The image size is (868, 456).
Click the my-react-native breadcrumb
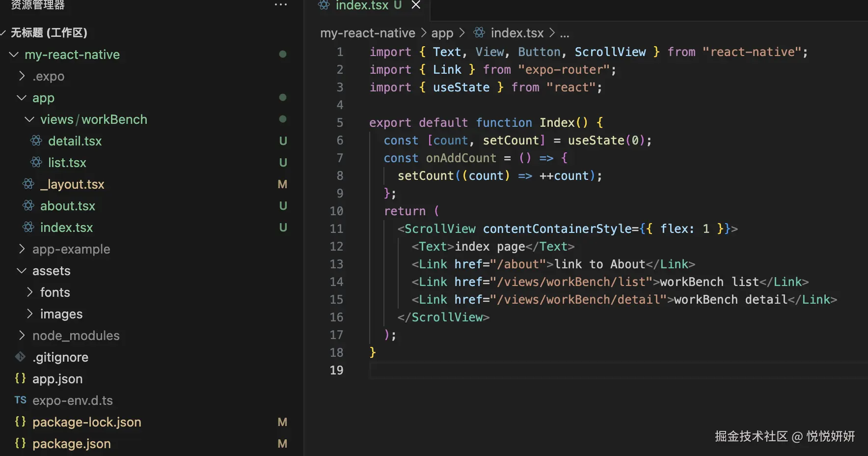point(368,33)
